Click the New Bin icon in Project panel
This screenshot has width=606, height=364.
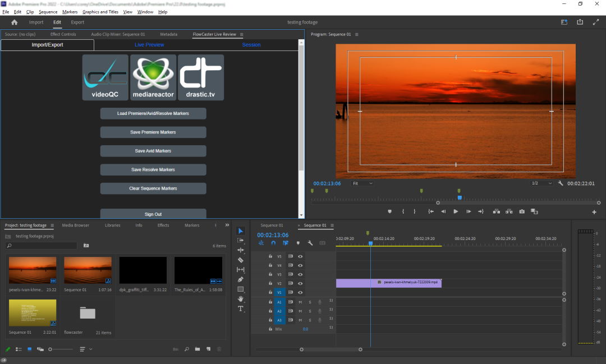tap(198, 349)
